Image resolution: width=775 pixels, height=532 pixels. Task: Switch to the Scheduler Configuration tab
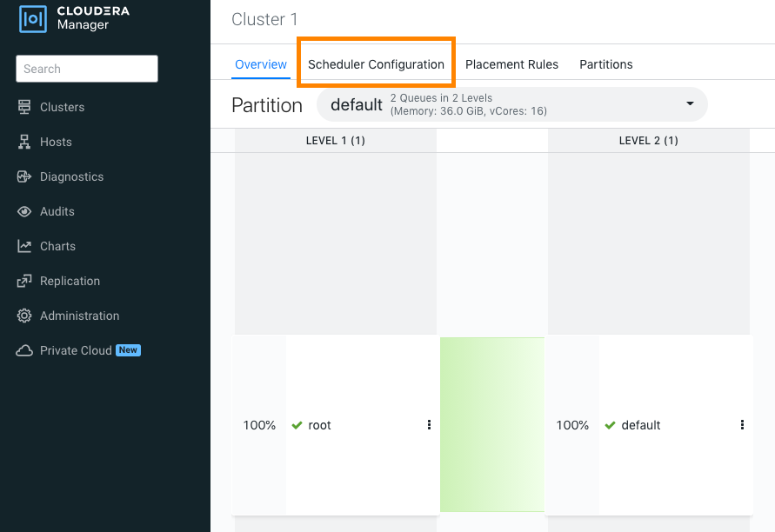pos(376,64)
